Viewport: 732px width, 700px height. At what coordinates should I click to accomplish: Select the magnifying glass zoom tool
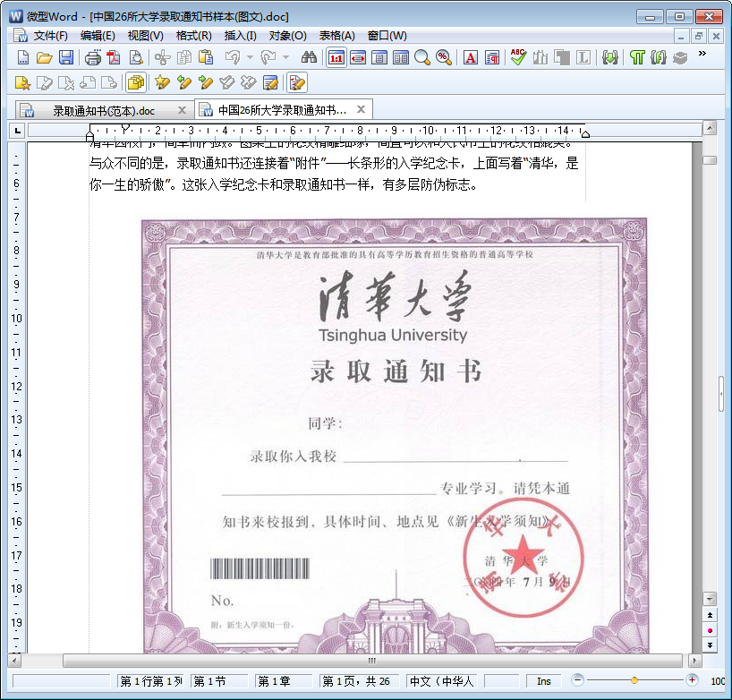422,58
